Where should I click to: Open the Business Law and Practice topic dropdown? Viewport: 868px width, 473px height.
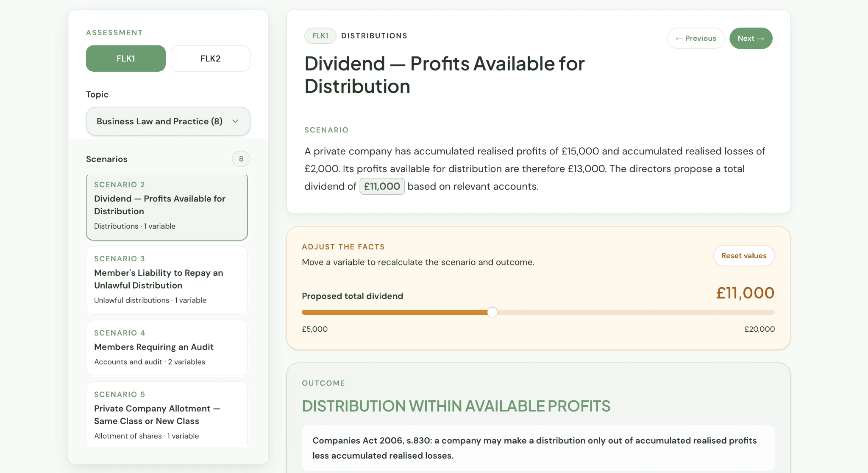(168, 121)
